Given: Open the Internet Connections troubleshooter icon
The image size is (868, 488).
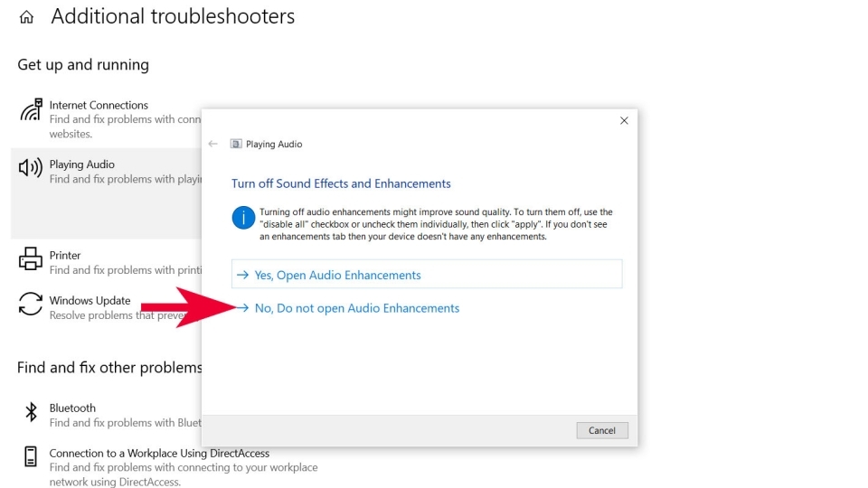Looking at the screenshot, I should (31, 109).
